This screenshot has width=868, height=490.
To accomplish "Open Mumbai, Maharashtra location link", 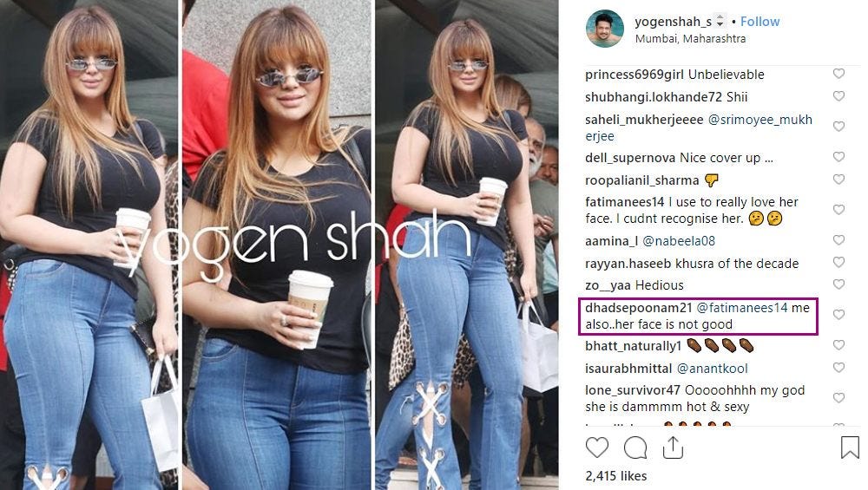I will pos(690,39).
